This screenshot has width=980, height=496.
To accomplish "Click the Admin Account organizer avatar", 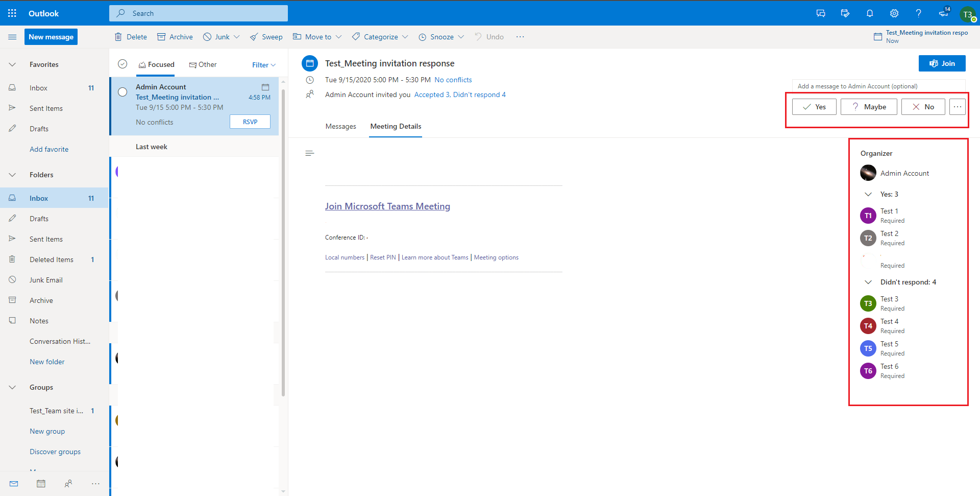I will click(868, 173).
